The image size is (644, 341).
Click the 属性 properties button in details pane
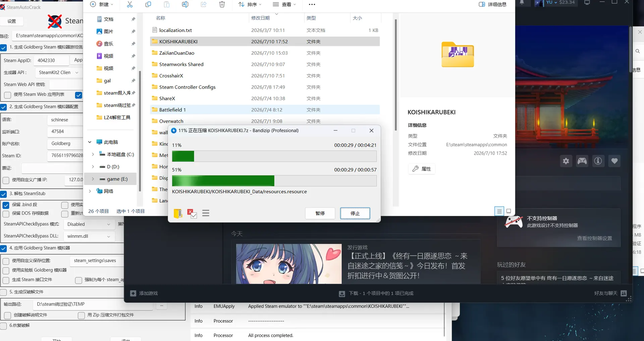point(422,169)
